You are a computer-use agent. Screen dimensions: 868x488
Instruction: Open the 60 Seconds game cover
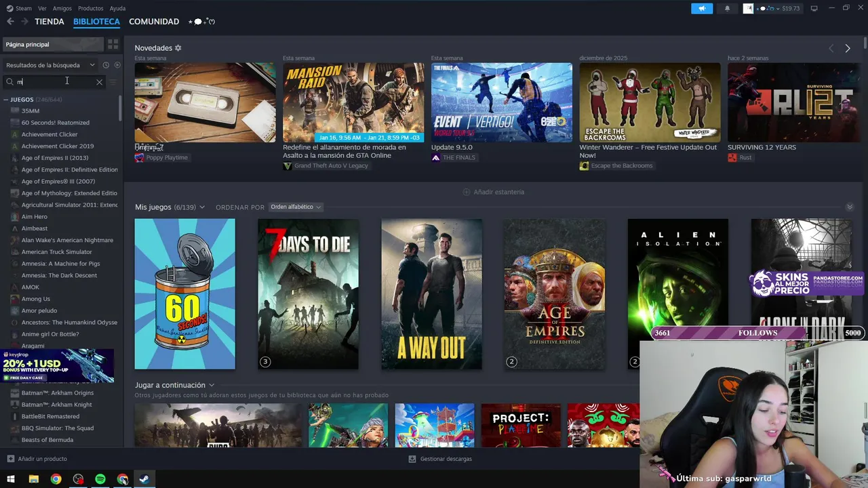click(x=184, y=294)
